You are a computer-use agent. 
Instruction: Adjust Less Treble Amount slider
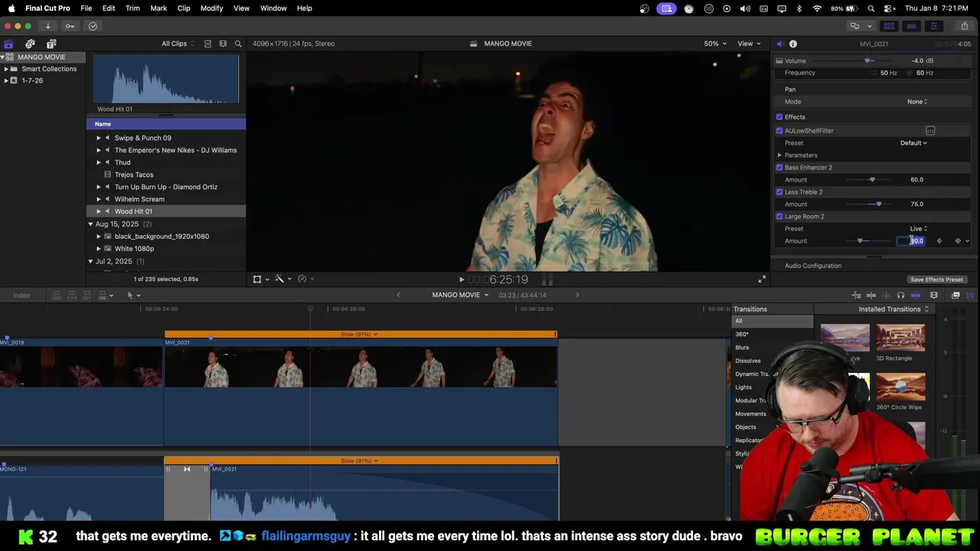click(879, 204)
